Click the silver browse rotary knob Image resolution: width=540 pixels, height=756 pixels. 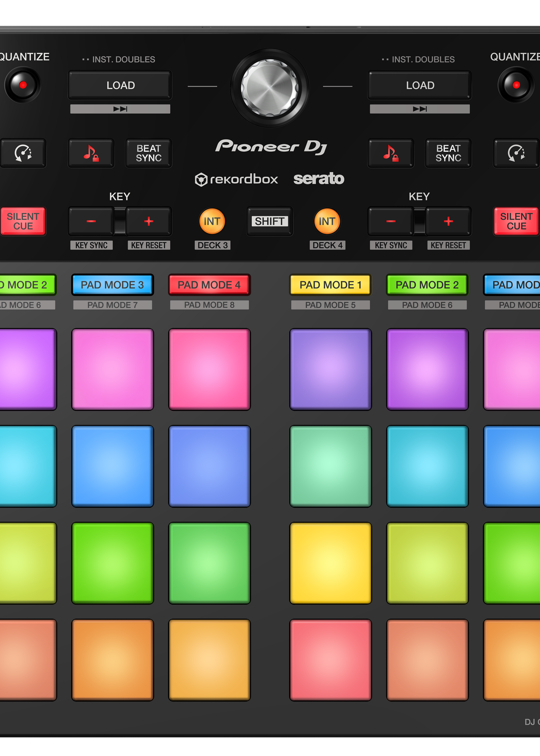click(270, 88)
